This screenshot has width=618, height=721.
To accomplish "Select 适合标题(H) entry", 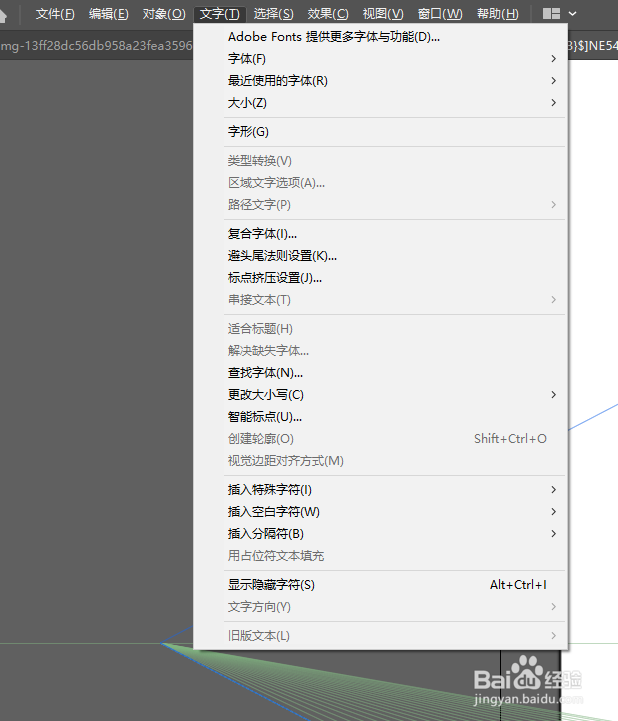I will coord(381,329).
